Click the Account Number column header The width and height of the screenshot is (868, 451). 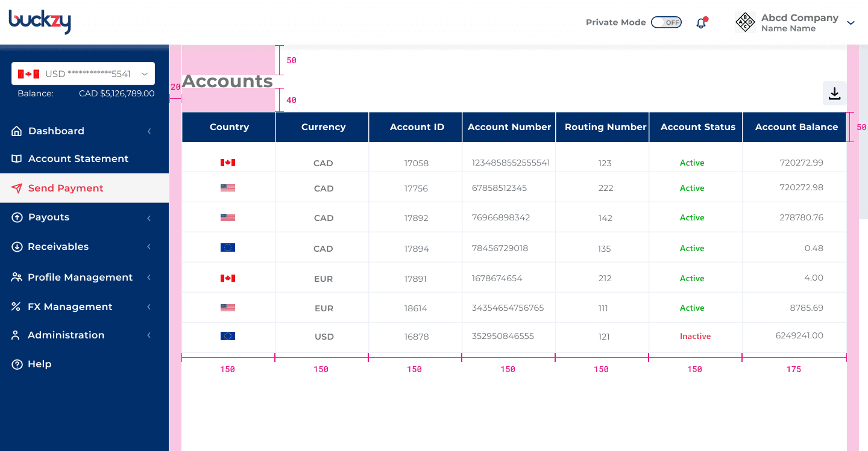(x=509, y=127)
